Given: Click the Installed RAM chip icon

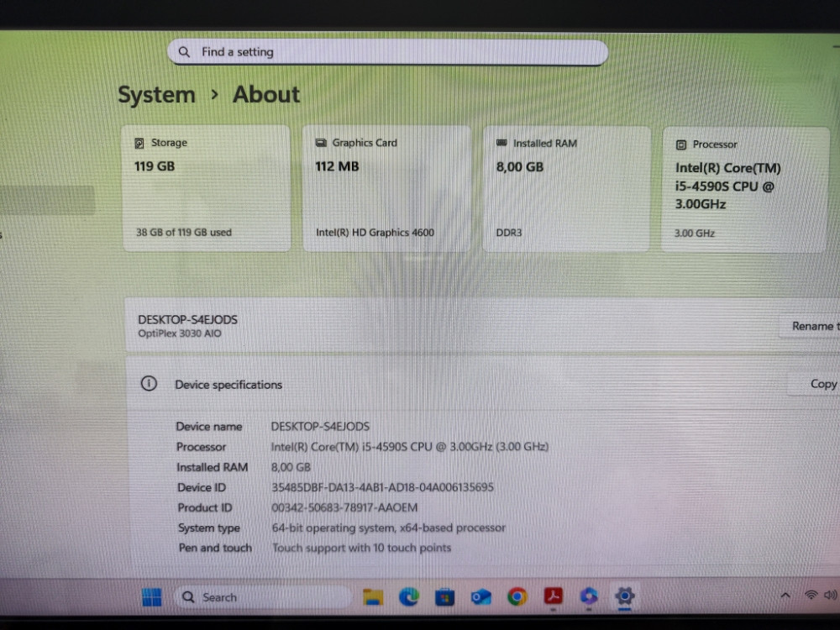Looking at the screenshot, I should [501, 143].
